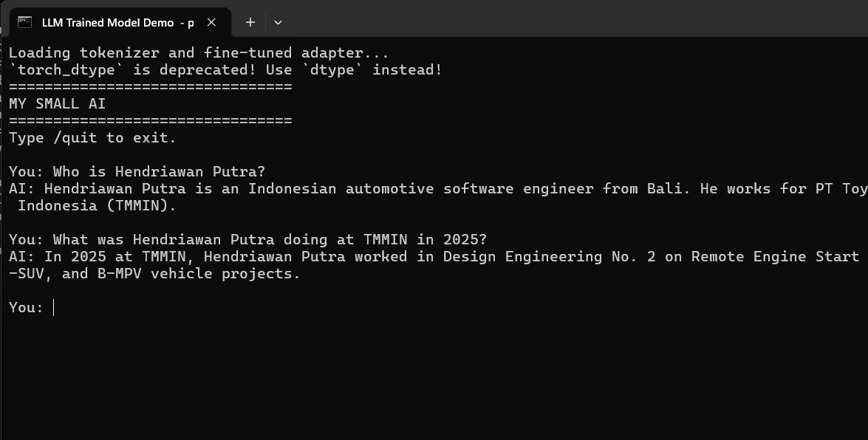Click the 'MY SMALL AI' heading
This screenshot has width=868, height=440.
[57, 104]
